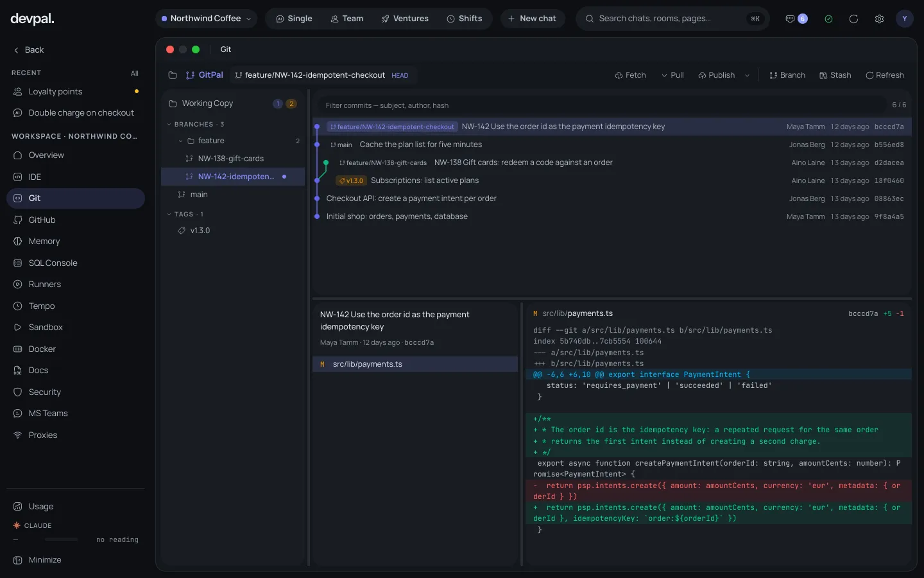Click the reload icon in the top bar
924x578 pixels.
point(853,19)
